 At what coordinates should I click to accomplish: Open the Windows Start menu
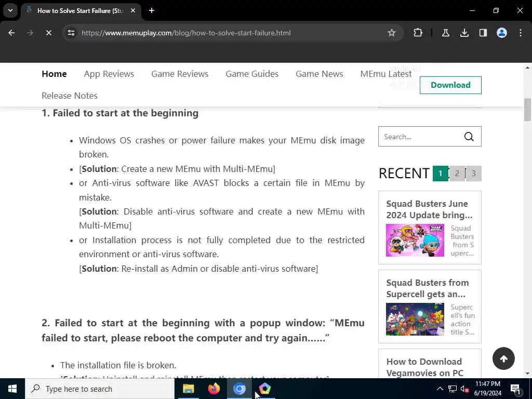point(12,389)
